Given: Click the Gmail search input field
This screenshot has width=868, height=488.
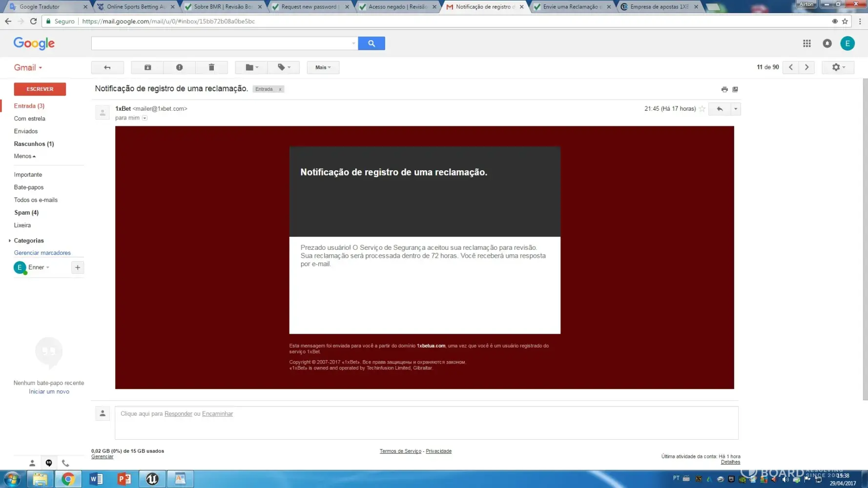Looking at the screenshot, I should [x=222, y=43].
